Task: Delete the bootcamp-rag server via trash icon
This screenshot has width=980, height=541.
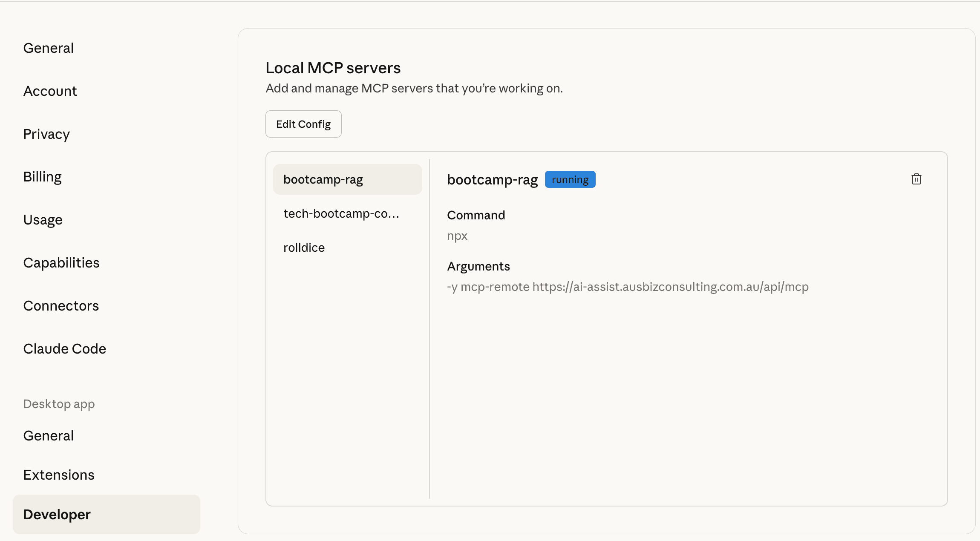Action: tap(916, 179)
